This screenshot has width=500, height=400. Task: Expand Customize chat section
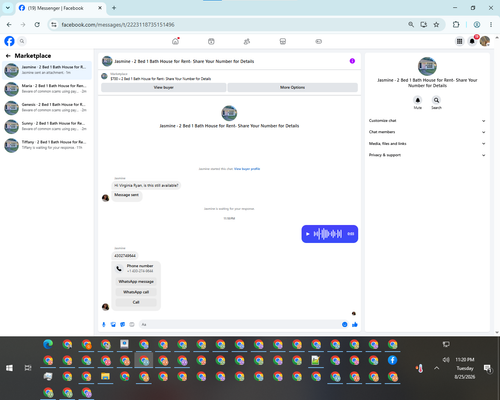click(427, 121)
